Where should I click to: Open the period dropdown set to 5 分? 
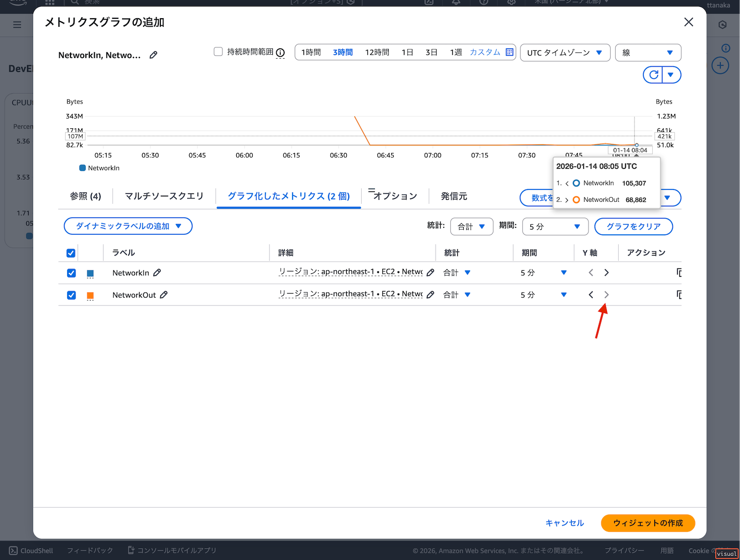(x=555, y=226)
